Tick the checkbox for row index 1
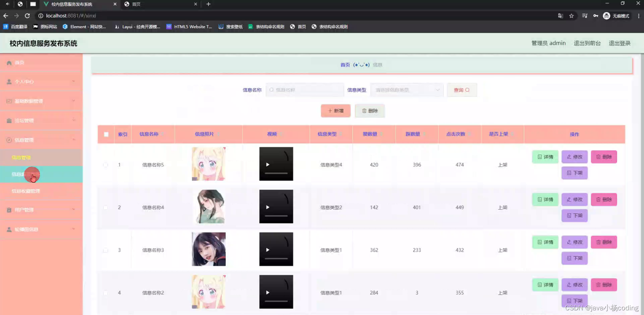Viewport: 644px width, 315px height. click(106, 165)
